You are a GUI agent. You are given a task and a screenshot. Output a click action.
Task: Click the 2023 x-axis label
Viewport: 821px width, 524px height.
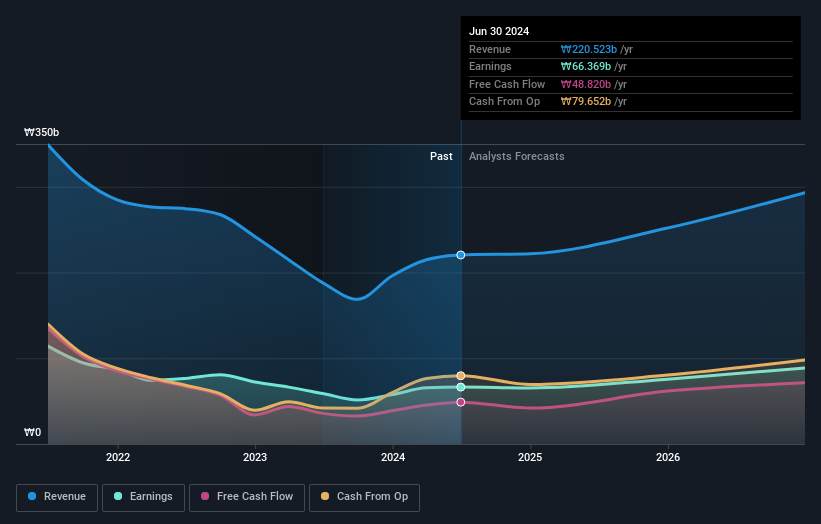[255, 457]
